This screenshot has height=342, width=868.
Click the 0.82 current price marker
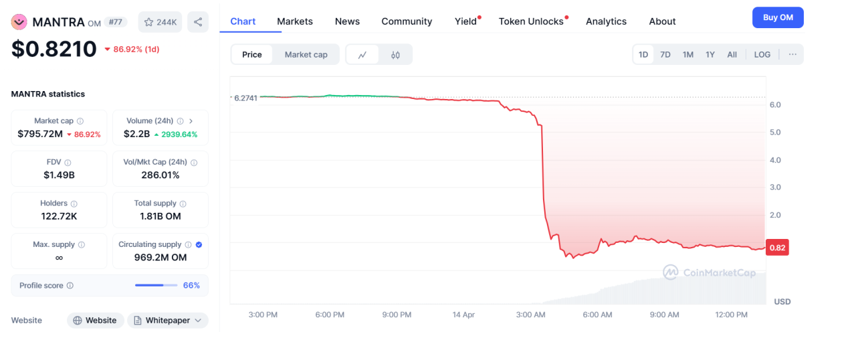777,248
